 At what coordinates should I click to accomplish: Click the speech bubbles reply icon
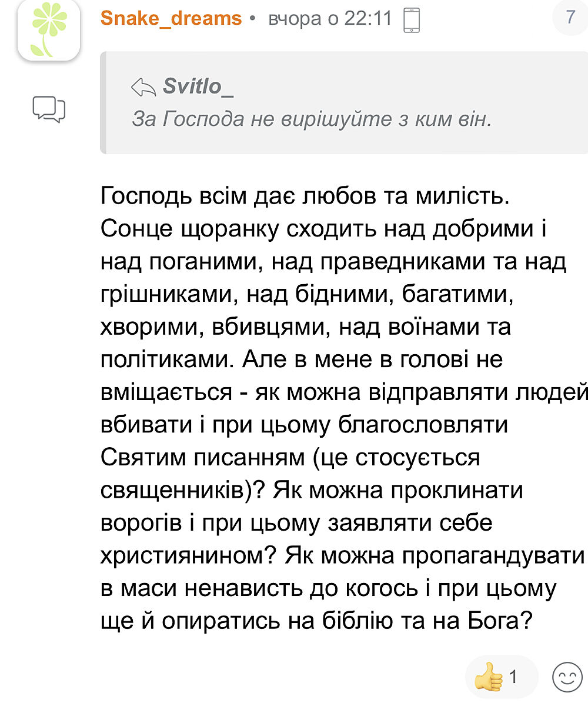pyautogui.click(x=48, y=109)
